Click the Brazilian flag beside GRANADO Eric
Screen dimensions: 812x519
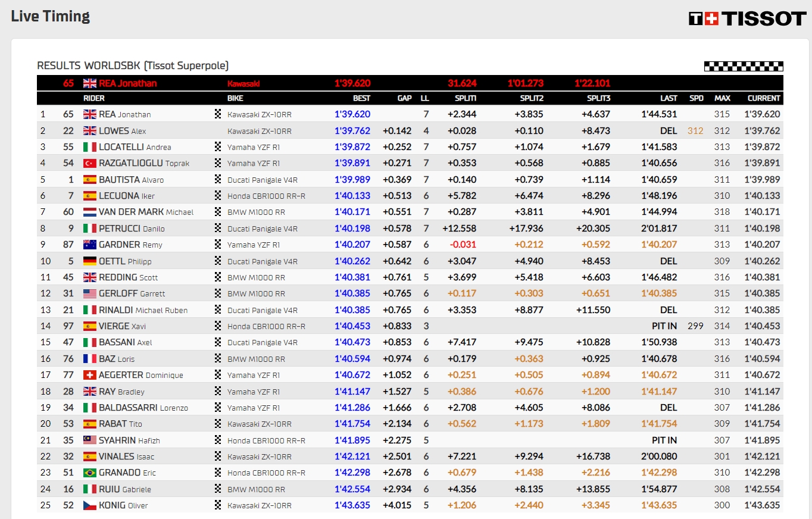89,473
